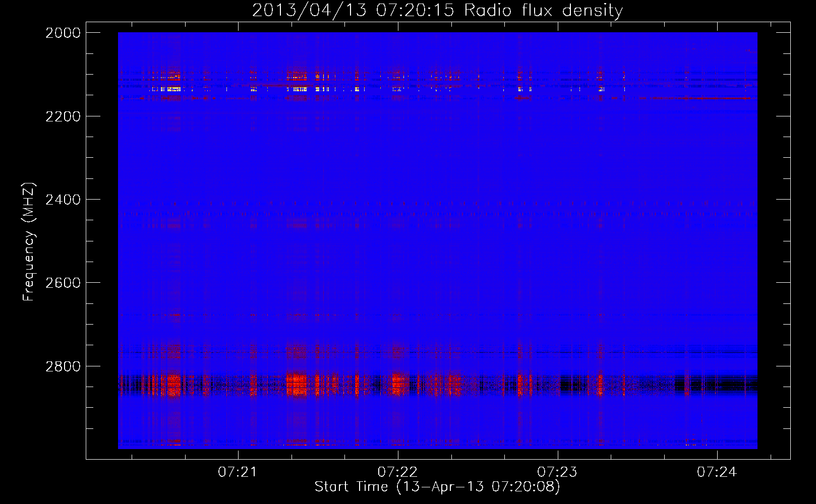This screenshot has width=816, height=504.
Task: Click the "Frequency (MHZ)" axis label
Action: tap(29, 241)
